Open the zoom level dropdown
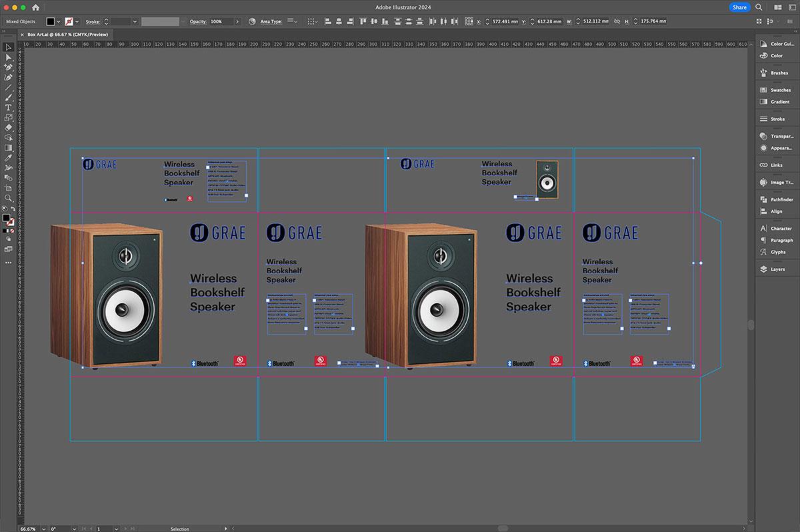This screenshot has height=532, width=800. (x=43, y=529)
